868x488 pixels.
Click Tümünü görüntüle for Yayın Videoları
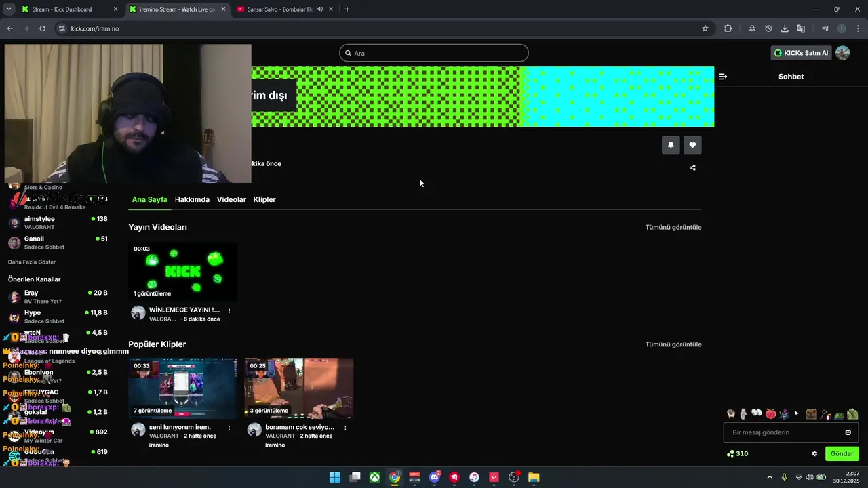click(x=673, y=228)
